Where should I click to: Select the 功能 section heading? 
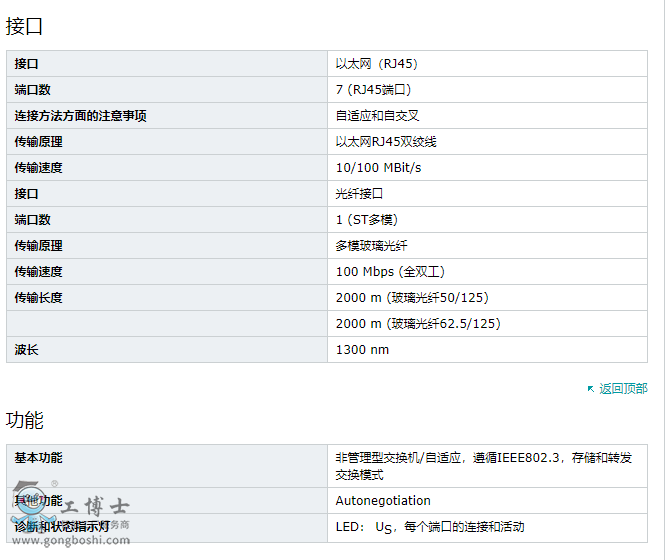[x=25, y=420]
